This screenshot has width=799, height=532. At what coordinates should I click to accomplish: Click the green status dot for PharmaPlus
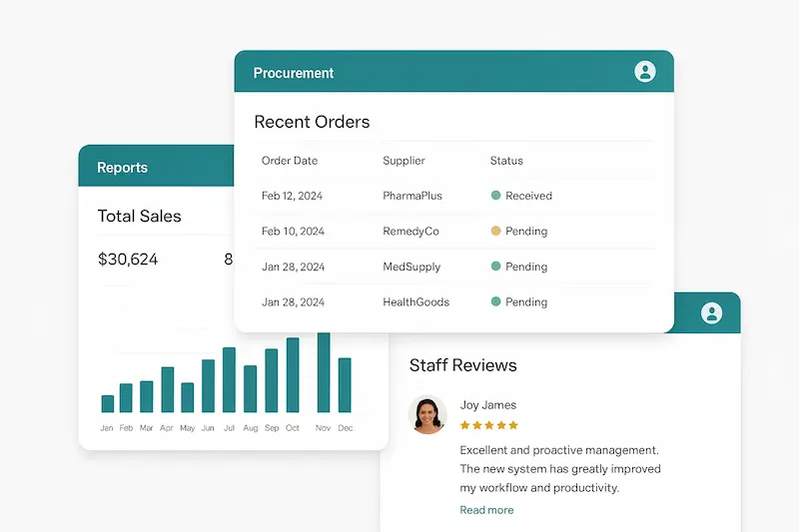click(495, 195)
